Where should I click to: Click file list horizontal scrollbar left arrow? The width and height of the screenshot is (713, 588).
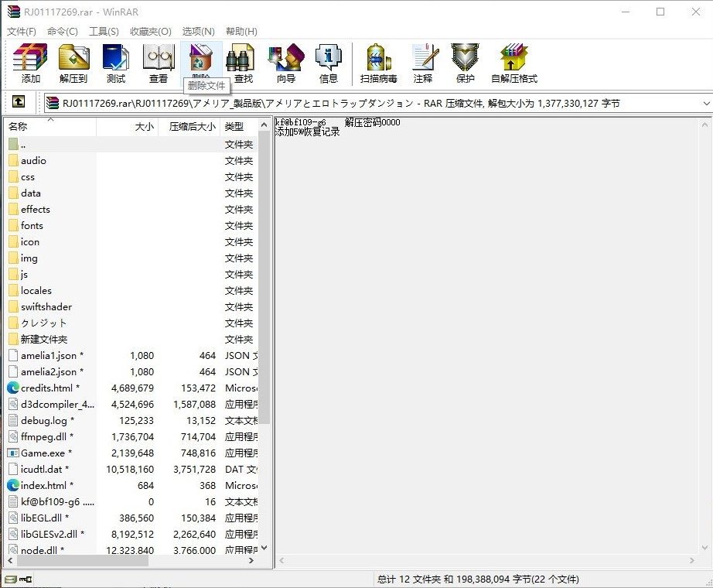tap(10, 561)
